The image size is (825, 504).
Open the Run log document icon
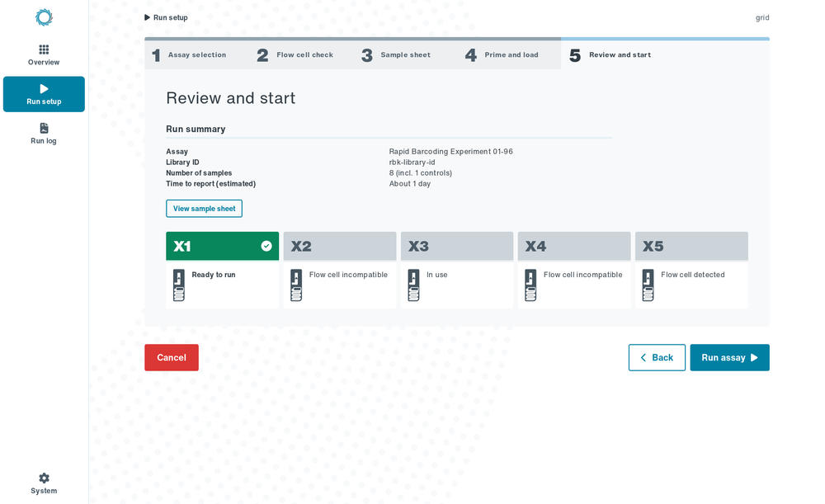tap(44, 128)
